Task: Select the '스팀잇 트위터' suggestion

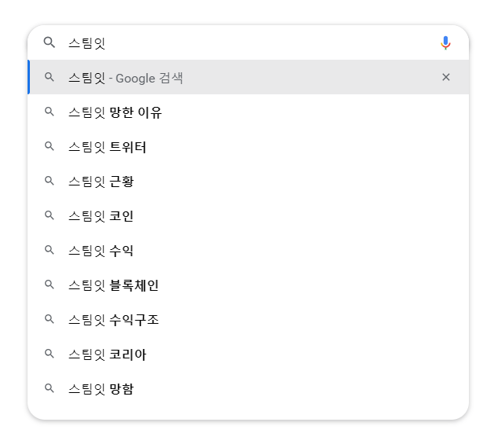Action: click(x=107, y=147)
